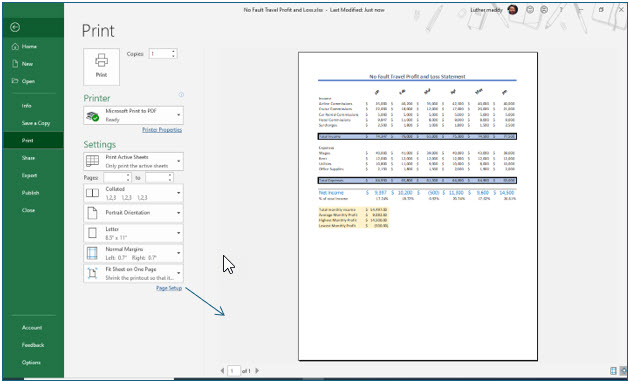Open Fit Sheet on One Page dropdown

tap(133, 273)
